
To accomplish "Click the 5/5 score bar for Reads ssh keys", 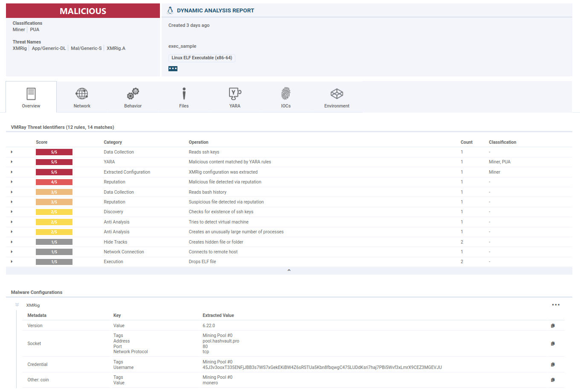I will click(x=54, y=152).
